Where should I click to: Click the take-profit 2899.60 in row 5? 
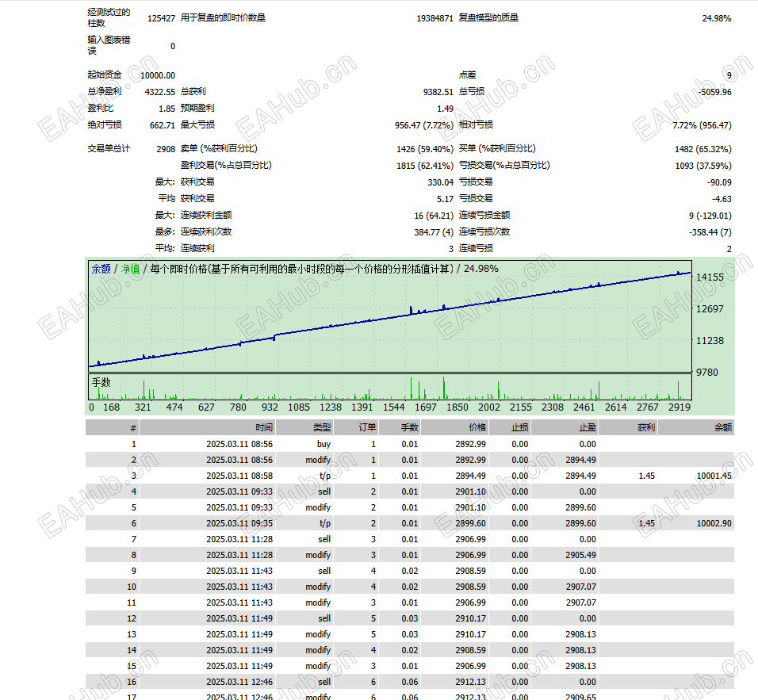coord(580,507)
